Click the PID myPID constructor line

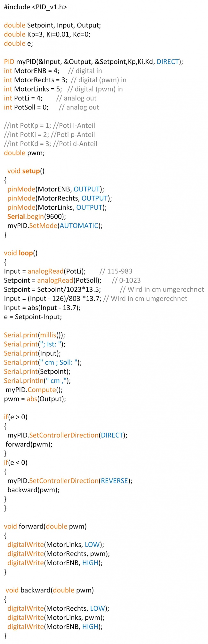coord(93,62)
